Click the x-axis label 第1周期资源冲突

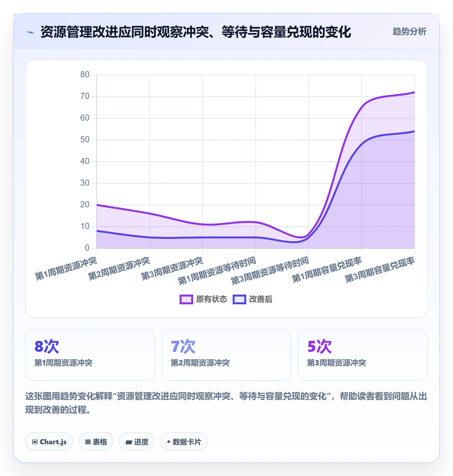point(66,269)
